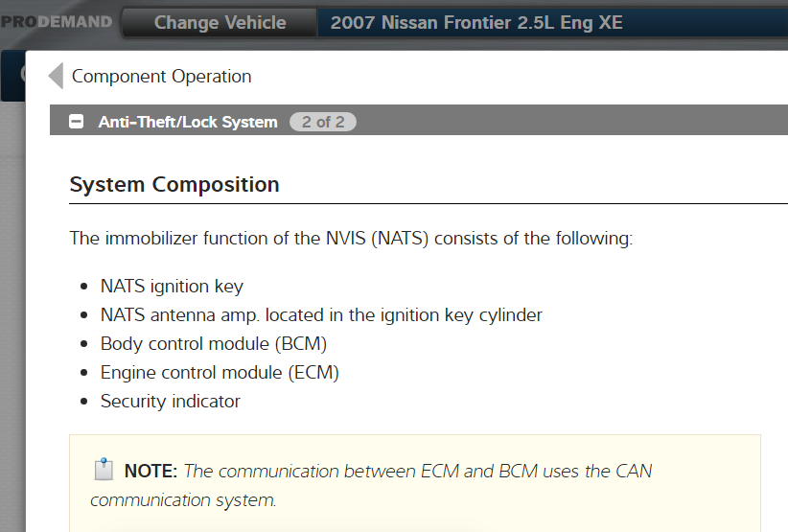Click the System Composition heading
The height and width of the screenshot is (532, 788).
point(174,185)
